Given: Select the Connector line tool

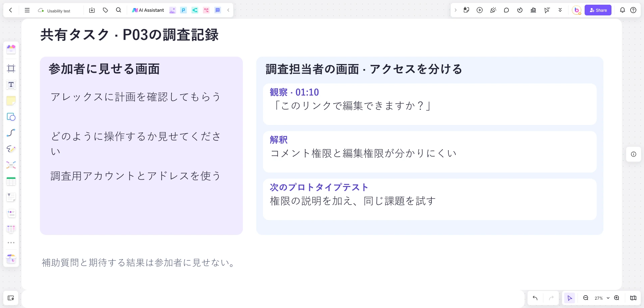Looking at the screenshot, I should (11, 133).
